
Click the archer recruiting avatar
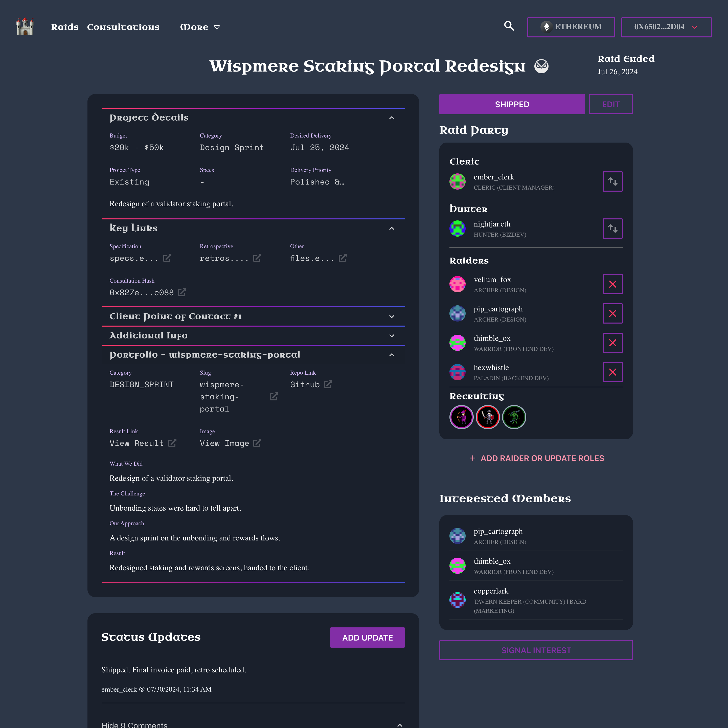tap(461, 417)
